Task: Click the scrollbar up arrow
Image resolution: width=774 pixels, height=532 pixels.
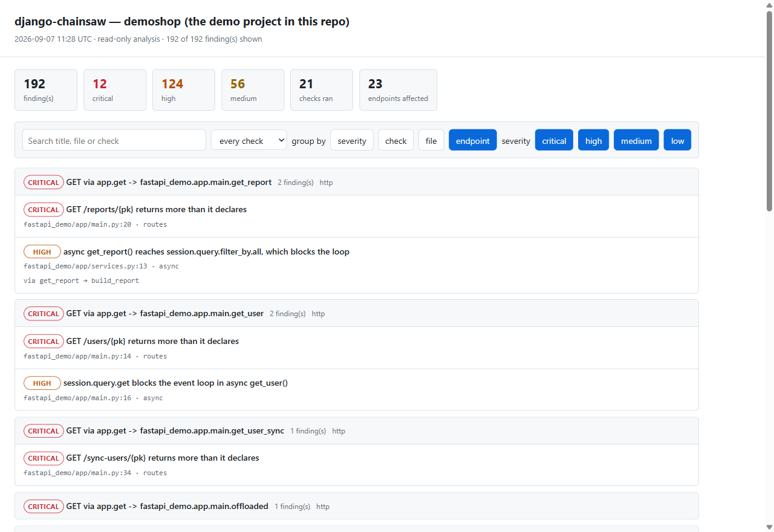Action: (769, 5)
